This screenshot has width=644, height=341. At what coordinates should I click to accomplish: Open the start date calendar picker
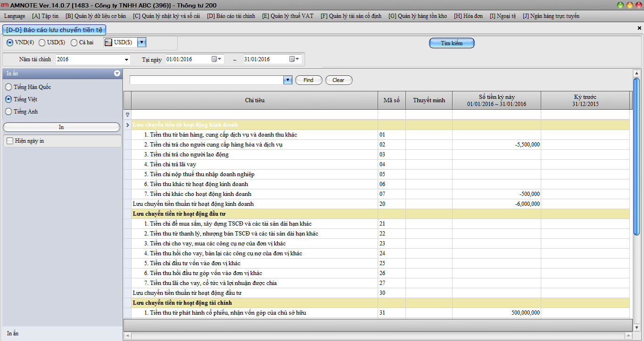click(x=217, y=59)
